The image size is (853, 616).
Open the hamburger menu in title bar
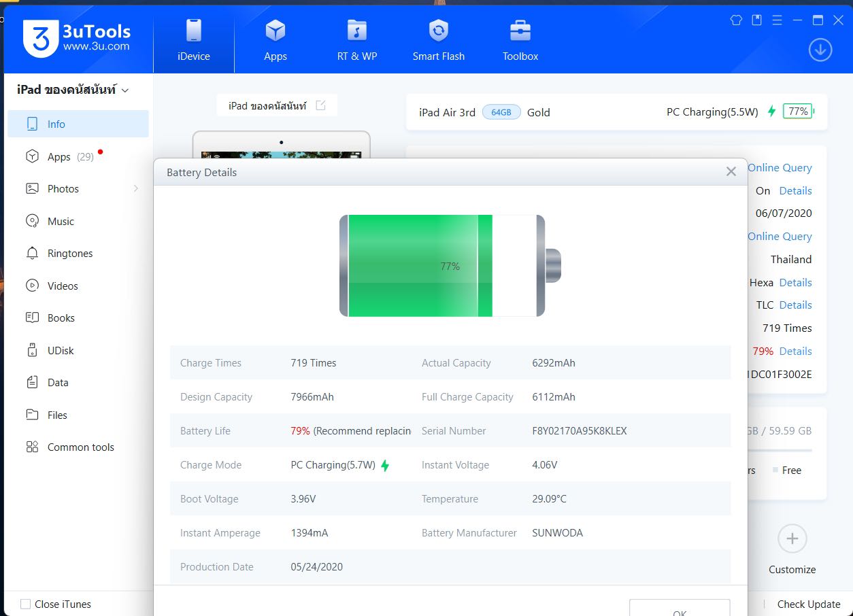(777, 20)
